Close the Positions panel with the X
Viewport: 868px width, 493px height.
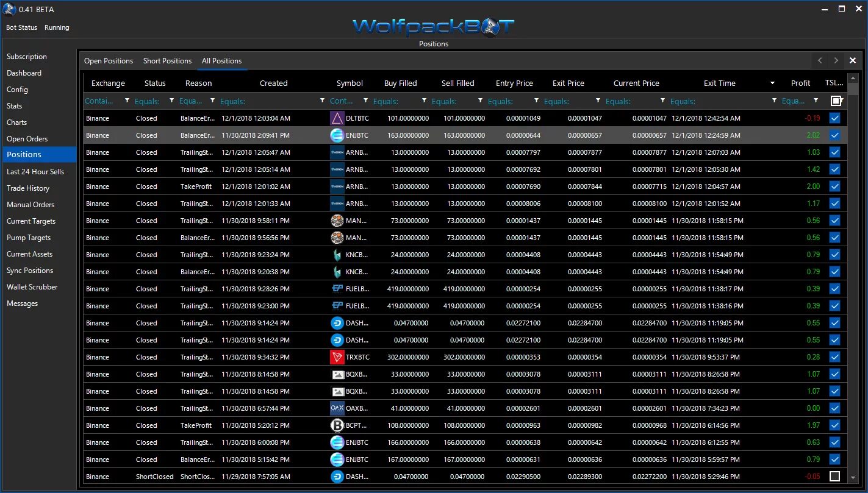[x=853, y=60]
